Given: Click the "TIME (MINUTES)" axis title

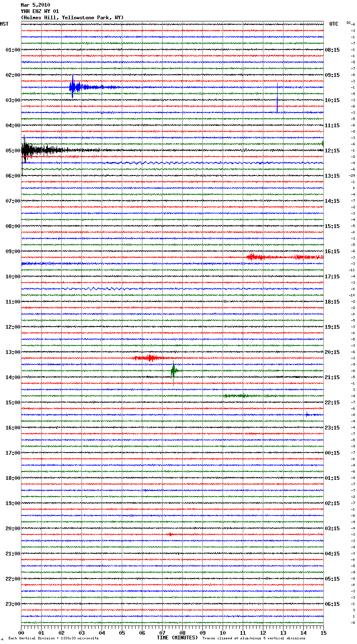Looking at the screenshot, I should tap(177, 638).
